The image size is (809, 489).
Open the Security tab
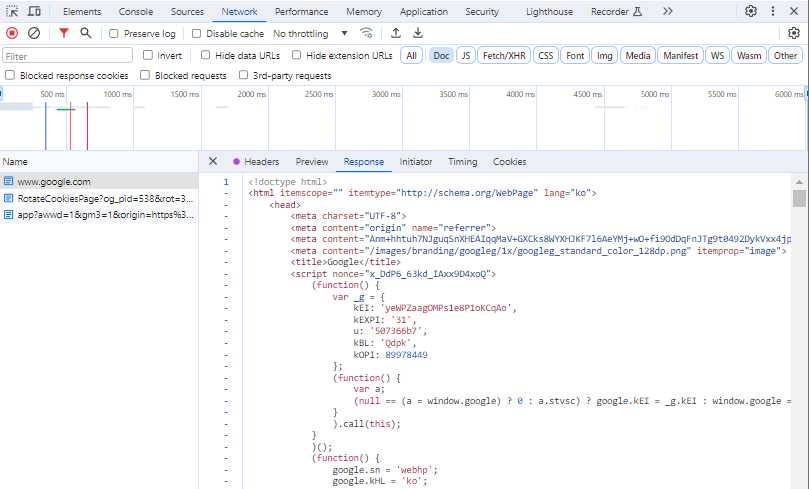point(482,11)
